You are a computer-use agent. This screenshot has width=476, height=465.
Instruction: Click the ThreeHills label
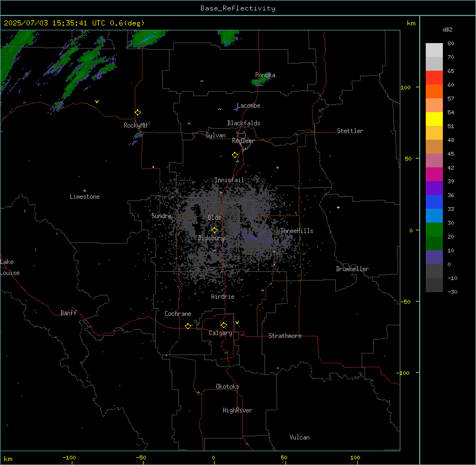(297, 231)
